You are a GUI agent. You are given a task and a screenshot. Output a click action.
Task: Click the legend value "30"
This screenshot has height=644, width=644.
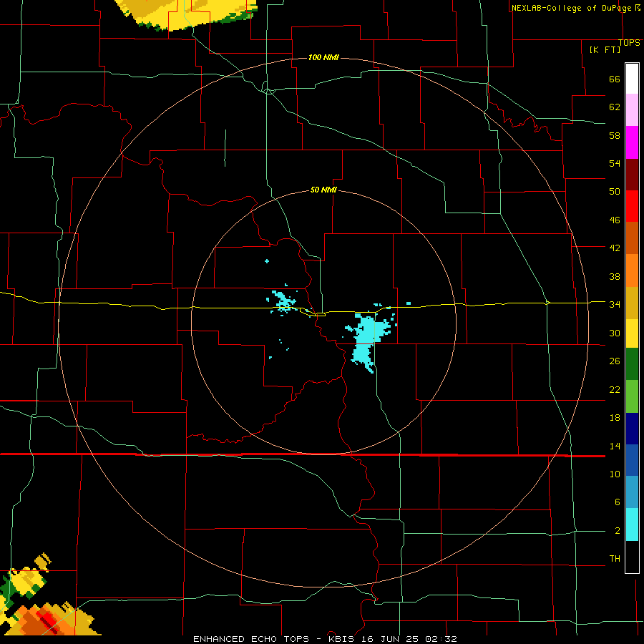click(x=615, y=333)
